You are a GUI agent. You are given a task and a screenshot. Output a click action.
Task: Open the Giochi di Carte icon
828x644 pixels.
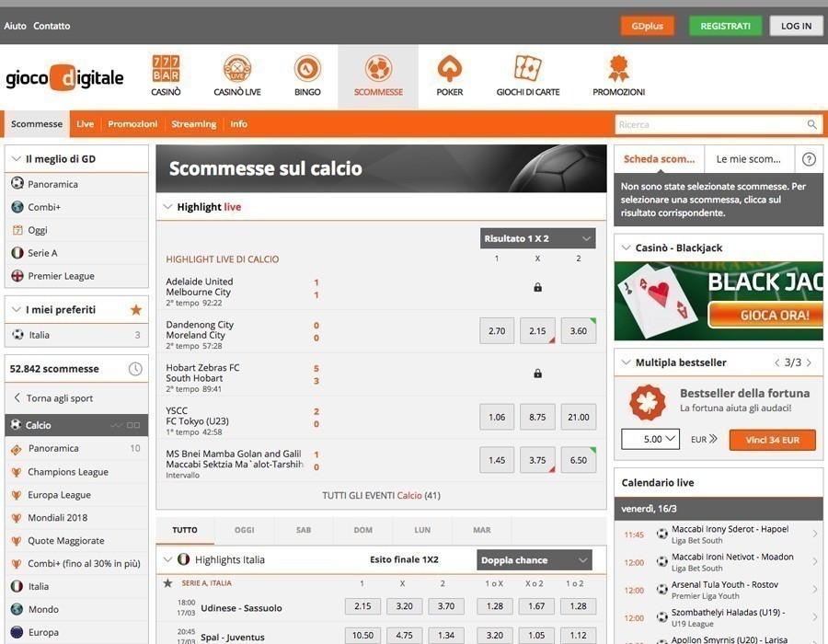pos(527,69)
